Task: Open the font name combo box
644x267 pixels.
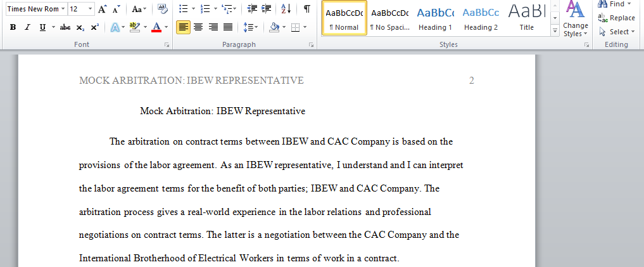Action: coord(36,9)
